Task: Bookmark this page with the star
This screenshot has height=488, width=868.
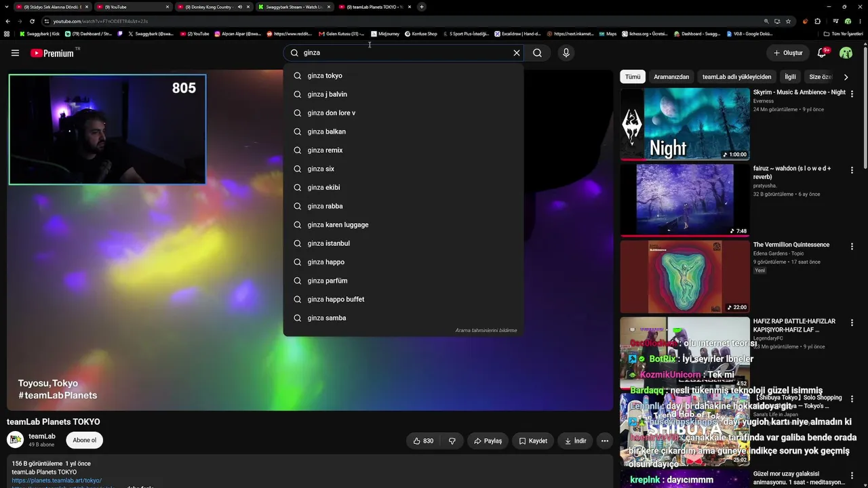Action: [x=788, y=21]
